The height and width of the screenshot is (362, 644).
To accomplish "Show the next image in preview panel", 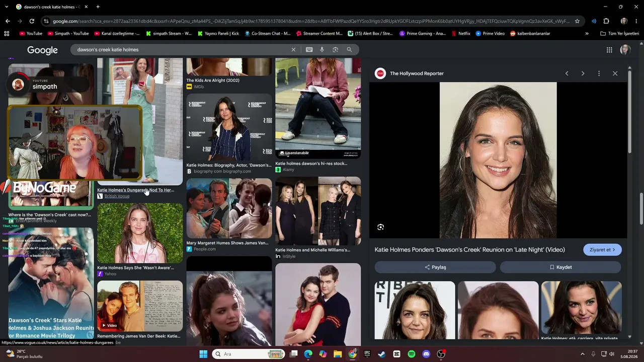I will (583, 73).
